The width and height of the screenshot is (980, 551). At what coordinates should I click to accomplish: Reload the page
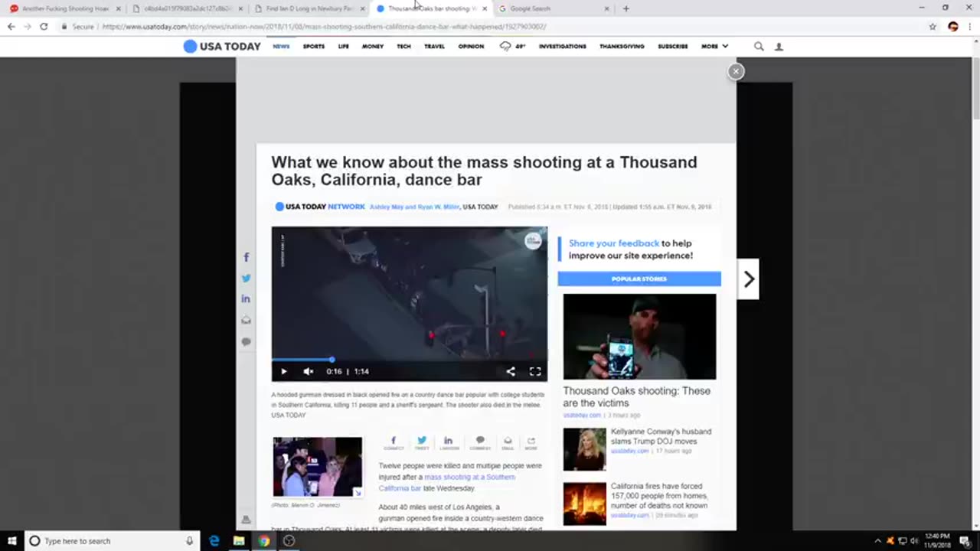coord(44,26)
